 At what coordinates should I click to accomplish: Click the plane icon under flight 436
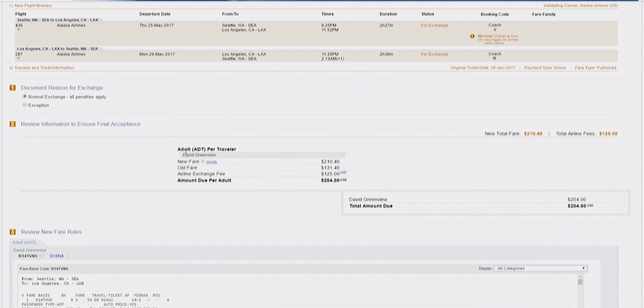click(x=18, y=29)
